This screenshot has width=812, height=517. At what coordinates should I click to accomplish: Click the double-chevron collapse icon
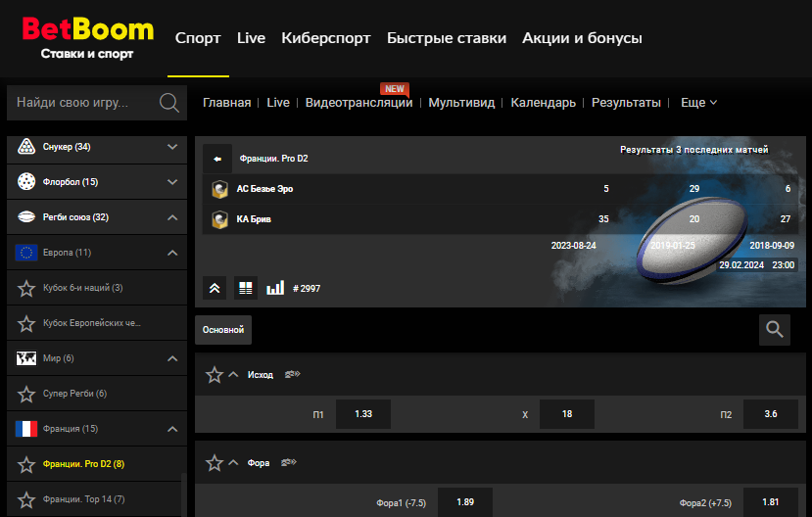pyautogui.click(x=215, y=288)
